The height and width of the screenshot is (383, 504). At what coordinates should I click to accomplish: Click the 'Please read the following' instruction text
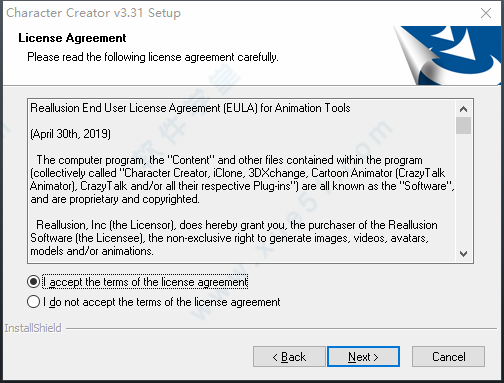click(153, 57)
